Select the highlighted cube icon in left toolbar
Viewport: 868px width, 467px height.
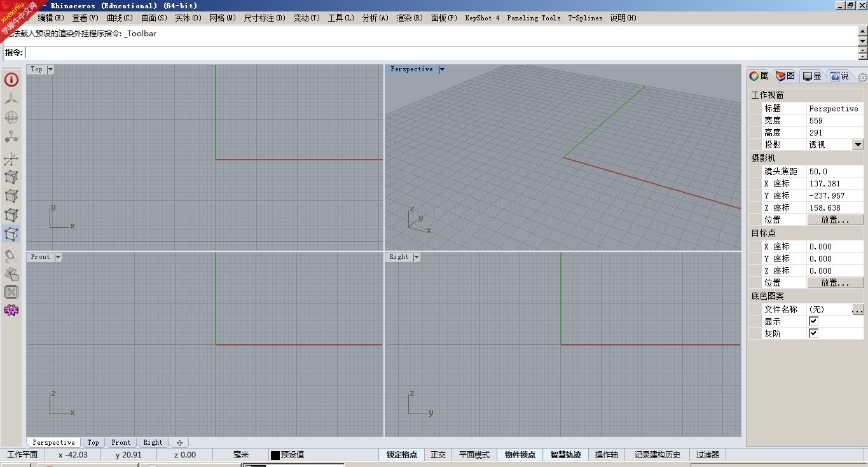[x=11, y=233]
